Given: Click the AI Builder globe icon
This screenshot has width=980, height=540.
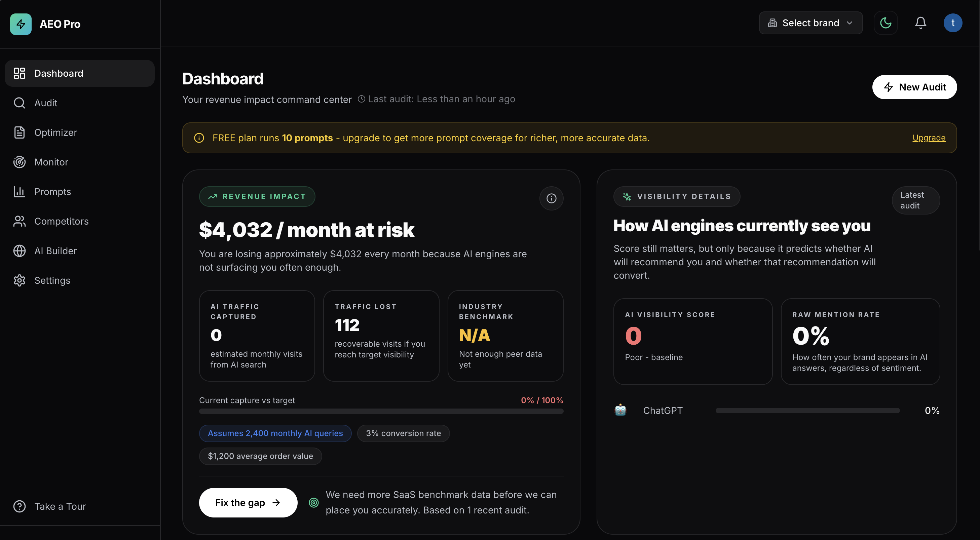Looking at the screenshot, I should (20, 250).
